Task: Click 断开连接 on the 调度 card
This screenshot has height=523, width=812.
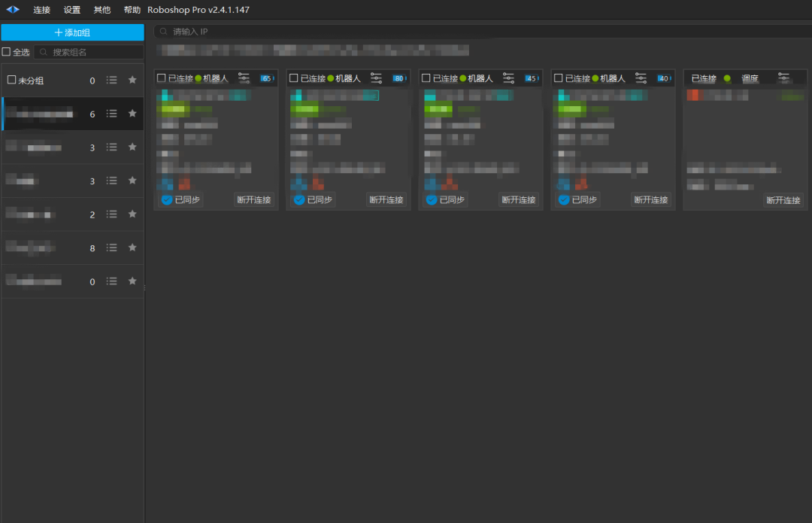Action: 783,200
